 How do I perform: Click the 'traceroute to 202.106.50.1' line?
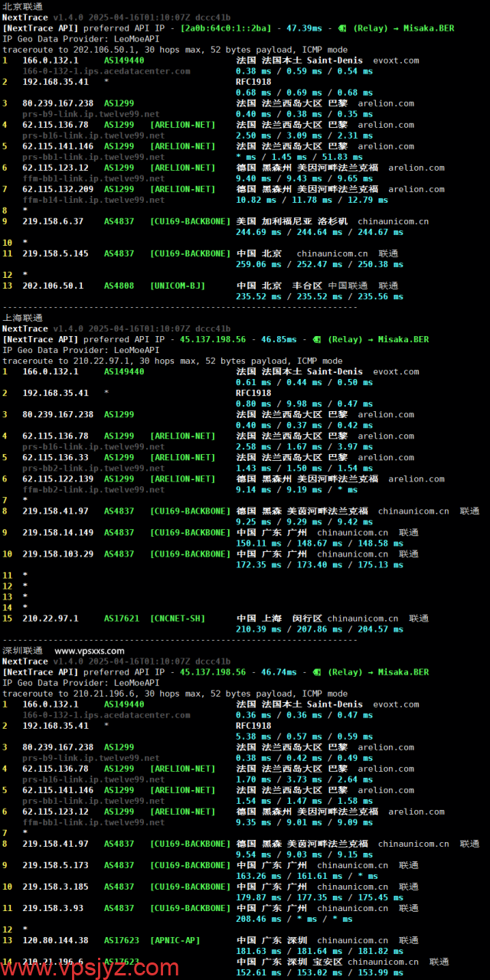point(175,50)
